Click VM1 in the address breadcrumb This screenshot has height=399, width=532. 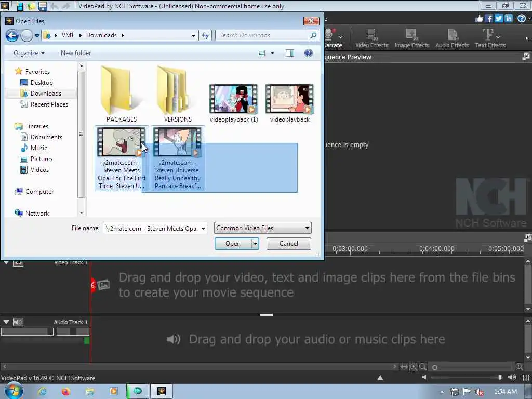[68, 35]
